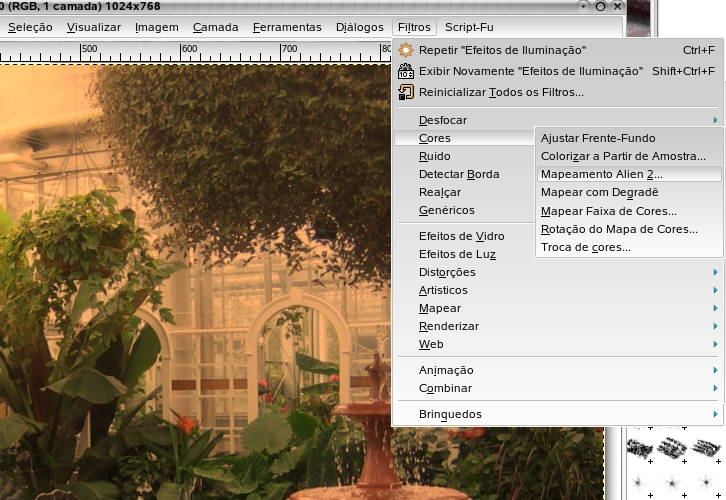Open the Script-Fu menu
Viewport: 726px width, 500px height.
pos(469,27)
